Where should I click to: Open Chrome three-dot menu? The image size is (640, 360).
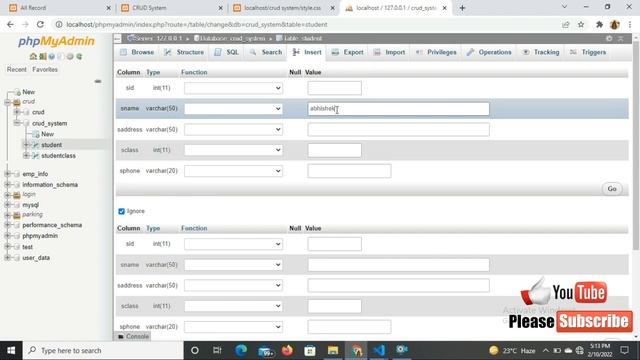pyautogui.click(x=631, y=24)
